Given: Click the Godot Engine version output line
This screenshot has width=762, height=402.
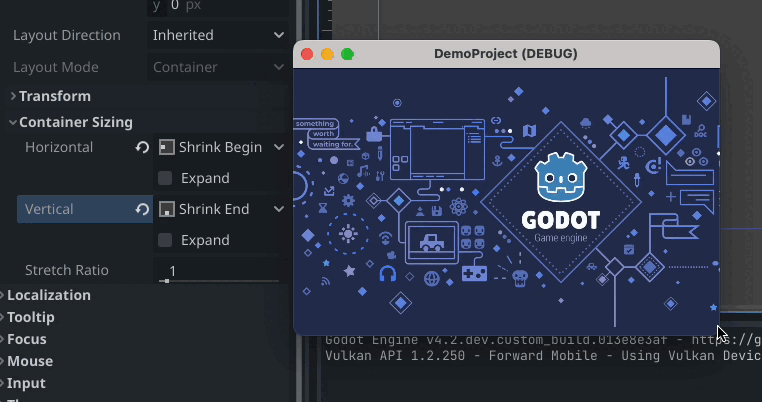Looking at the screenshot, I should tap(543, 340).
